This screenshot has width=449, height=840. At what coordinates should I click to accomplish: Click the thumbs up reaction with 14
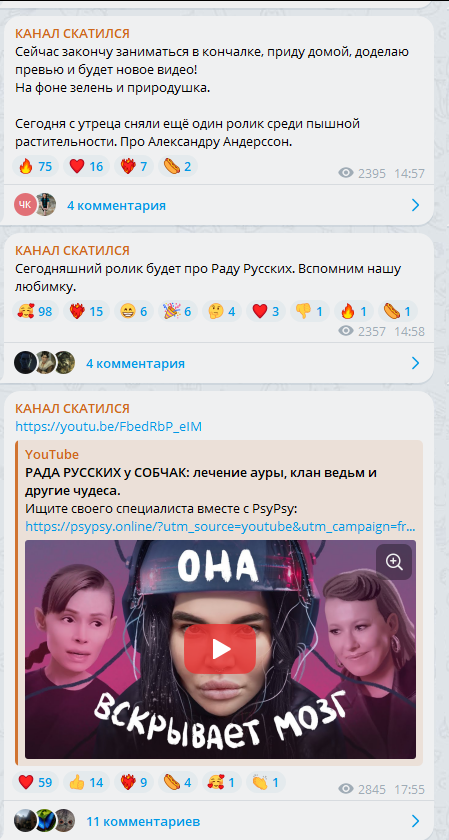86,783
